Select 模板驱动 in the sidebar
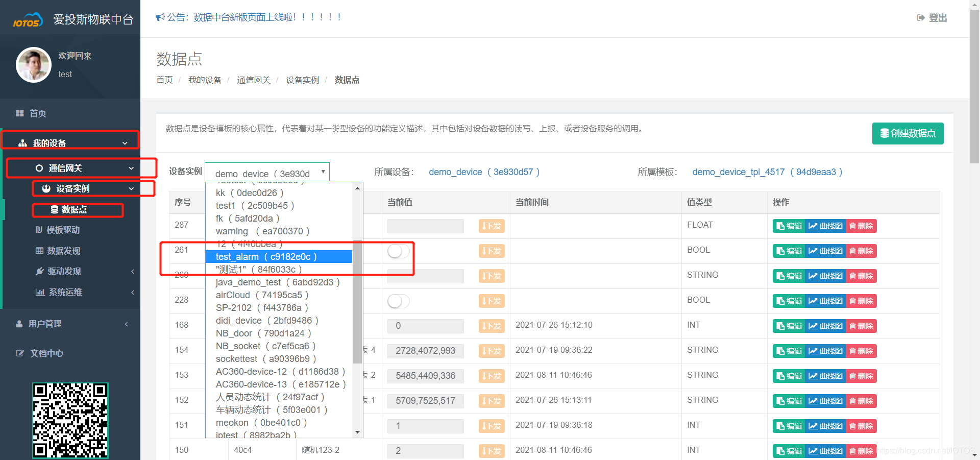The height and width of the screenshot is (460, 980). (x=63, y=230)
